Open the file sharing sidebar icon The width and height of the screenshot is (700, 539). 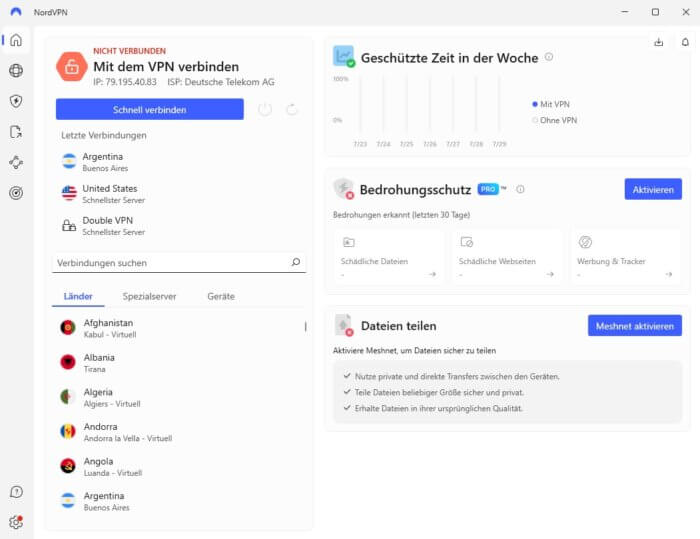[x=16, y=132]
